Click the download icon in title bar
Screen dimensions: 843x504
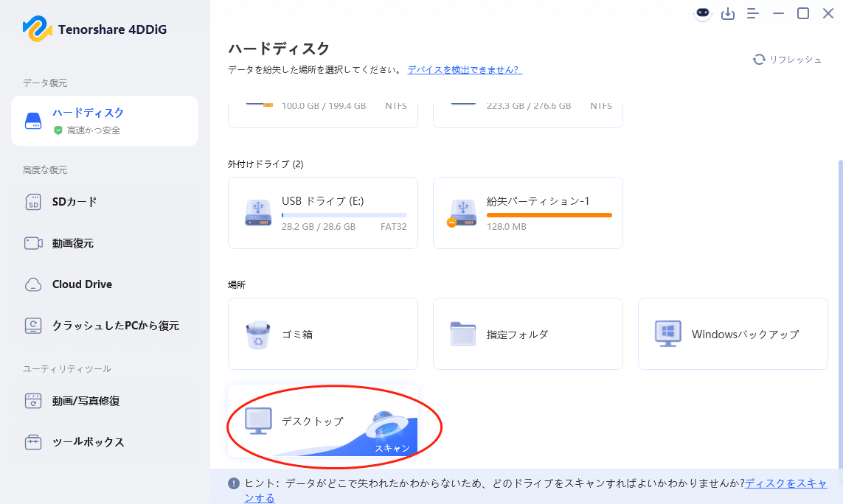point(728,13)
